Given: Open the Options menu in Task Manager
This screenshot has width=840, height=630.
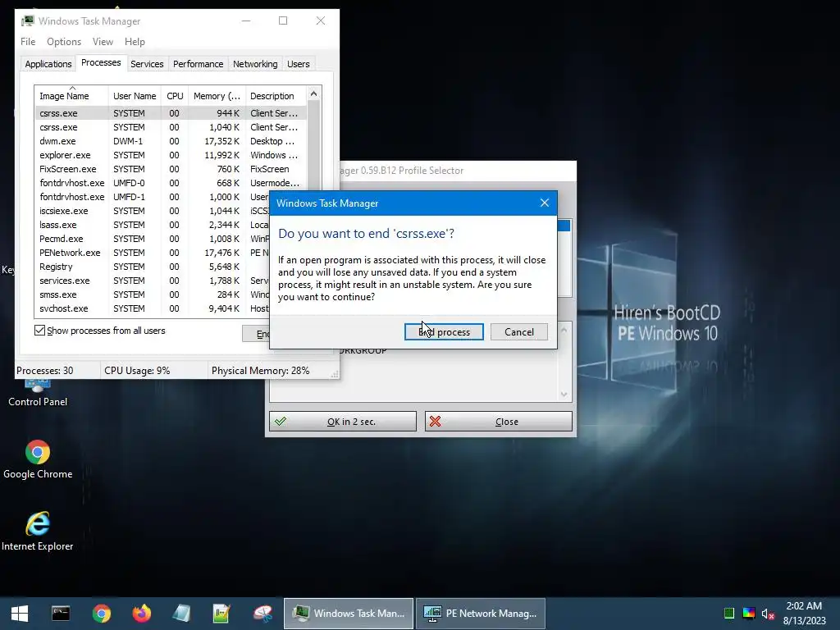Looking at the screenshot, I should (64, 42).
